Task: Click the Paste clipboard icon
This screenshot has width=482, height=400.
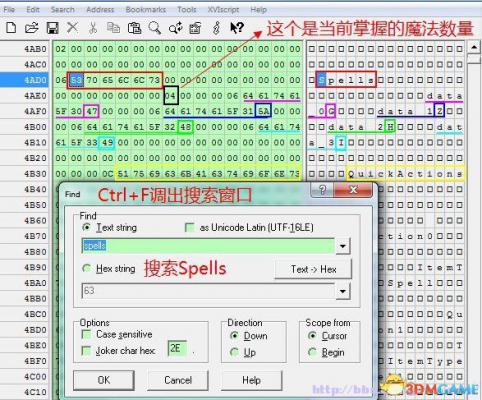Action: click(x=134, y=28)
